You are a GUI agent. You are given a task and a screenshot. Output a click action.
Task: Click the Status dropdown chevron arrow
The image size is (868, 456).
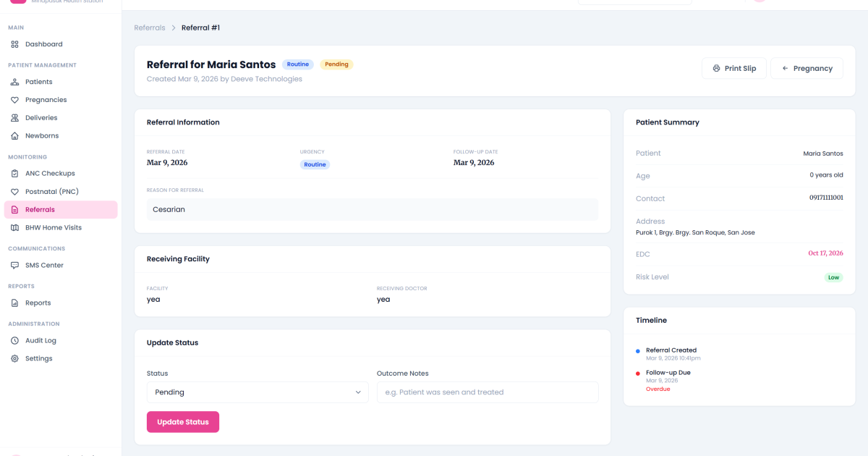coord(358,392)
